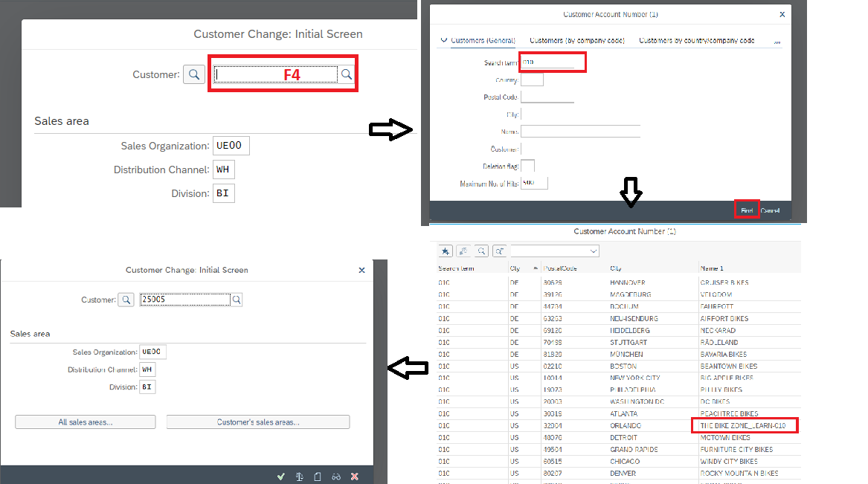
Task: Select the NECKARAD name cell
Action: click(718, 331)
